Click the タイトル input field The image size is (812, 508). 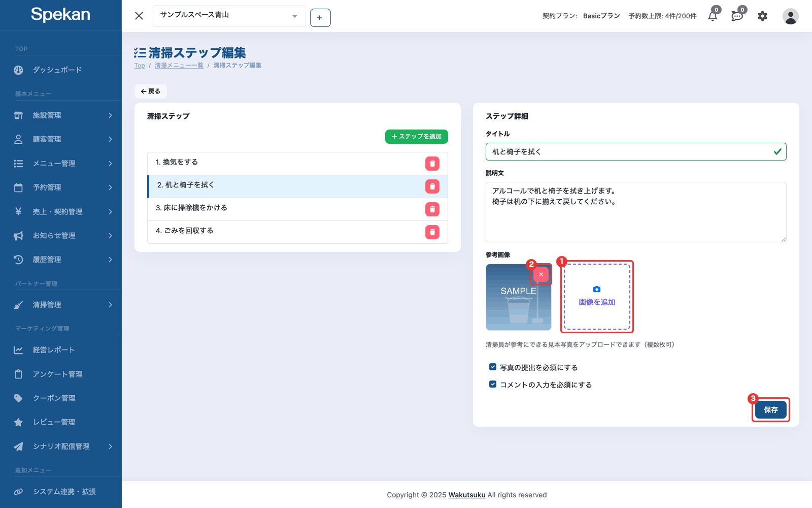(x=636, y=152)
